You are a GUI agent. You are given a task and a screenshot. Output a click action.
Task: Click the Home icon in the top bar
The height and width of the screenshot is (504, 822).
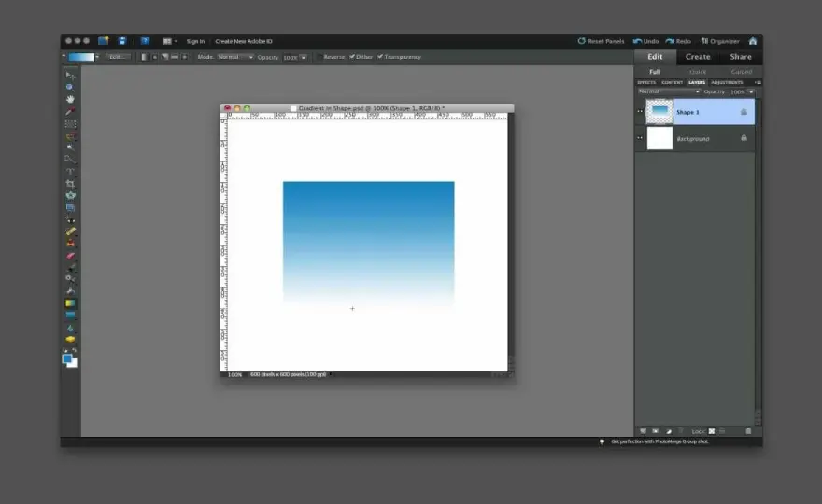click(753, 41)
